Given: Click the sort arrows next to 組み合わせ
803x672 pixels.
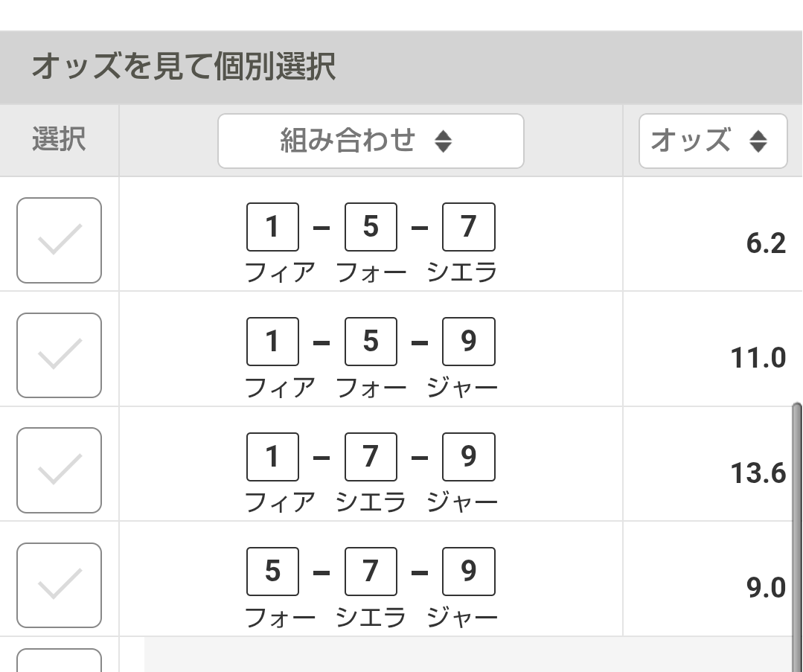Looking at the screenshot, I should pyautogui.click(x=443, y=141).
